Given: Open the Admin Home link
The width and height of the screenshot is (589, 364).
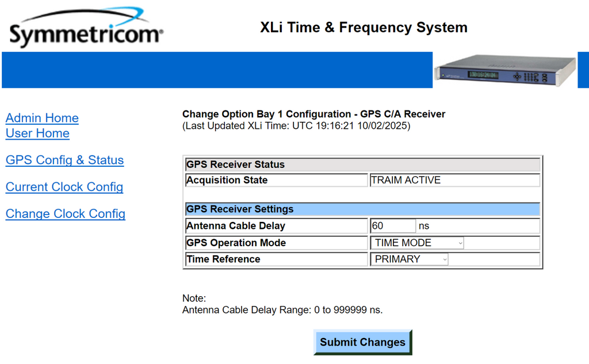Looking at the screenshot, I should pyautogui.click(x=42, y=118).
